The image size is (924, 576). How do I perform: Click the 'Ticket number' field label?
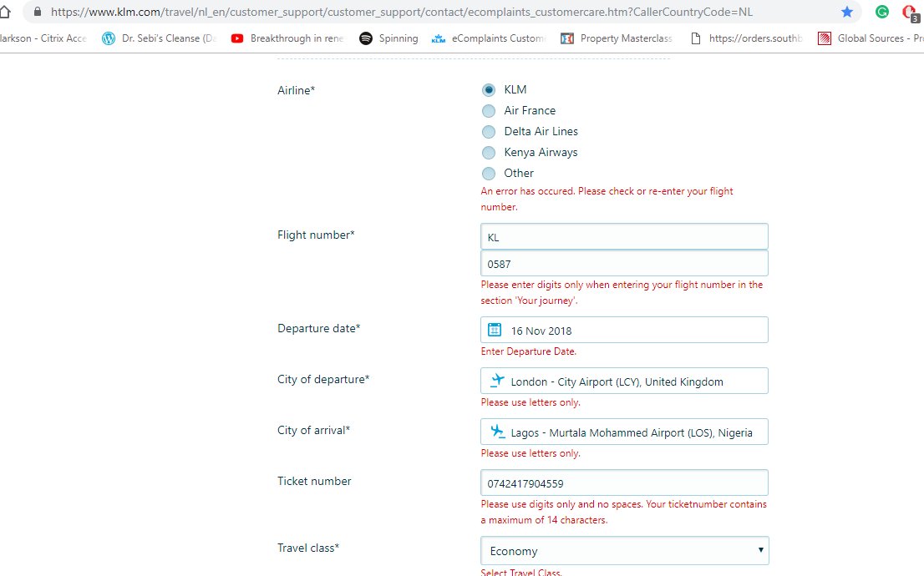pos(314,481)
